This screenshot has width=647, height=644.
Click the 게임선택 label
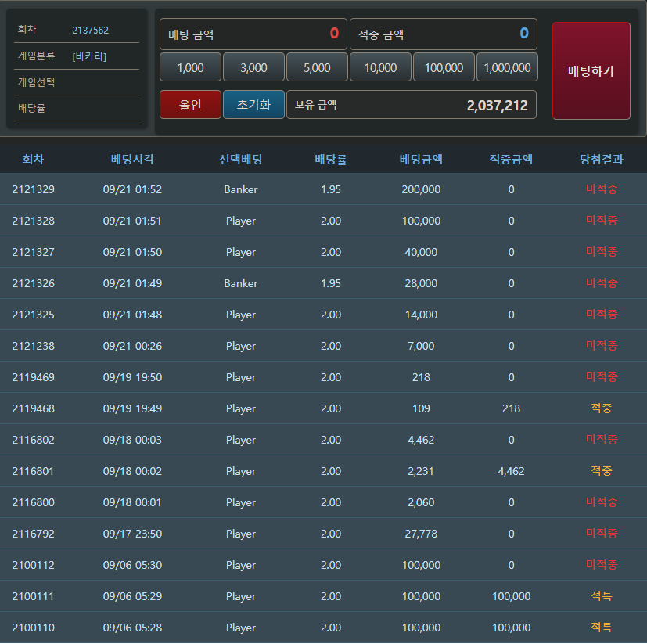coord(36,82)
